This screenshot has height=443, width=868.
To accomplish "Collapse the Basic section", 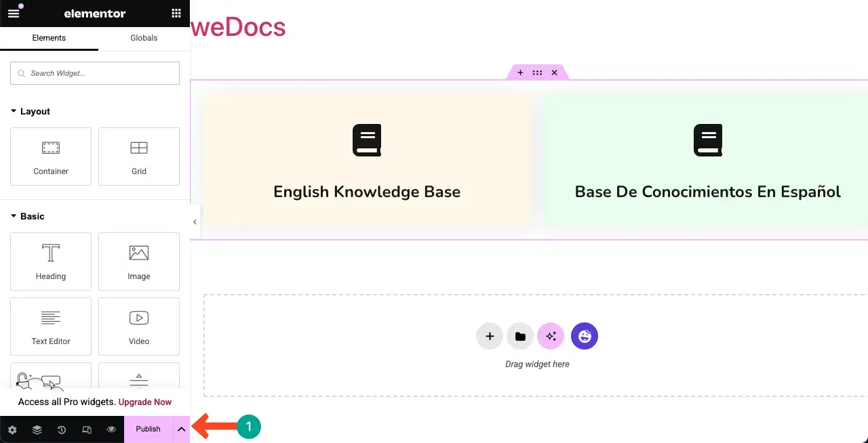I will click(28, 216).
